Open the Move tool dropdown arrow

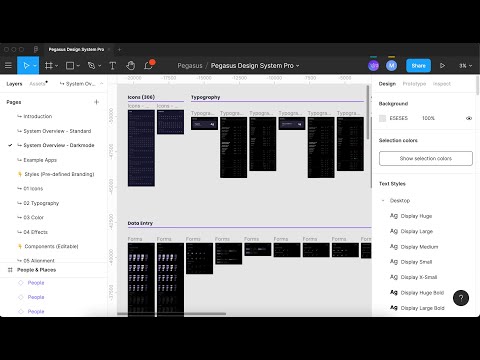coord(35,66)
